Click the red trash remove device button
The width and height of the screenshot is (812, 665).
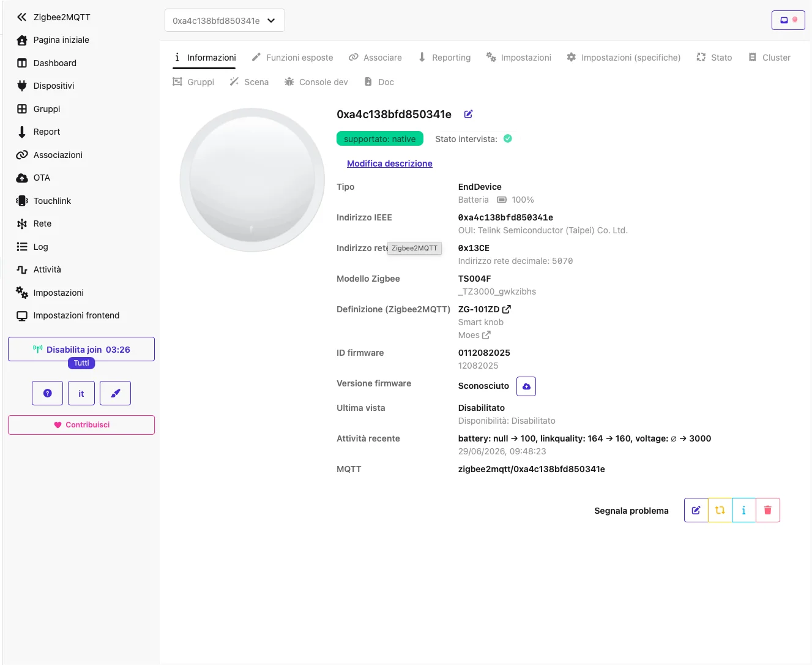[768, 510]
